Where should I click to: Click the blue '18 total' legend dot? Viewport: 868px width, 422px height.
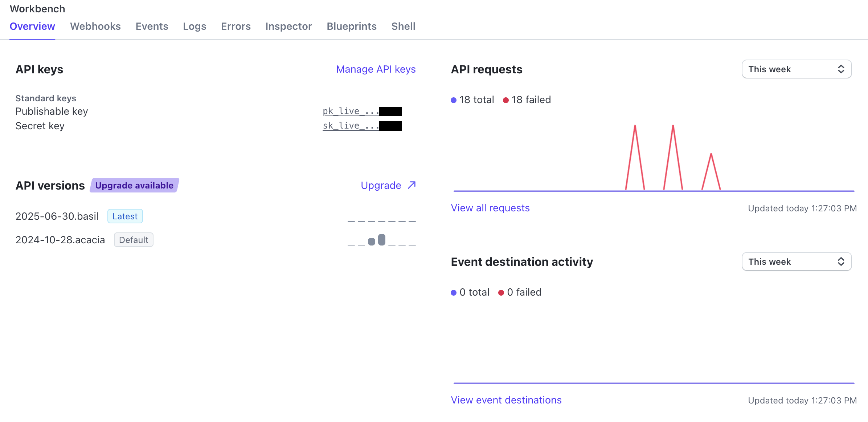(x=454, y=100)
